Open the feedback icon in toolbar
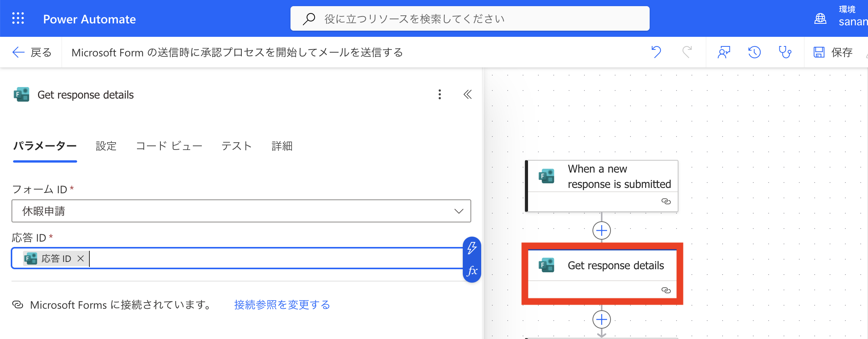 pos(724,52)
